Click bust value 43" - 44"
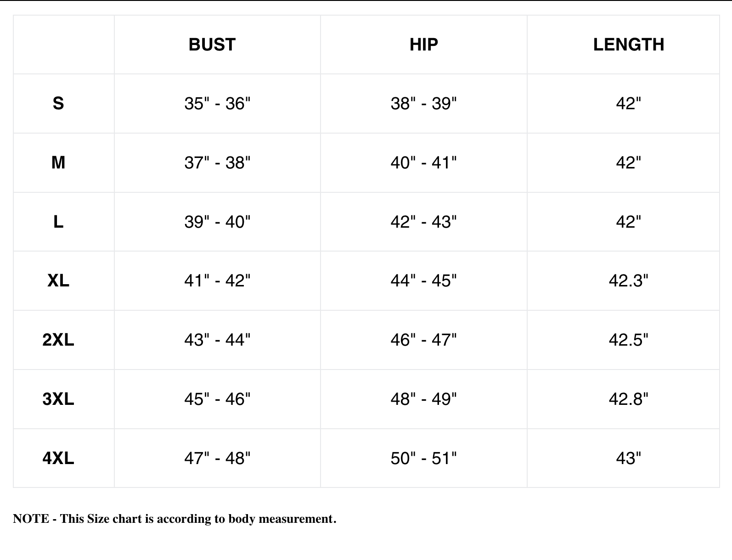Screen dimensions: 732x560 coord(218,340)
